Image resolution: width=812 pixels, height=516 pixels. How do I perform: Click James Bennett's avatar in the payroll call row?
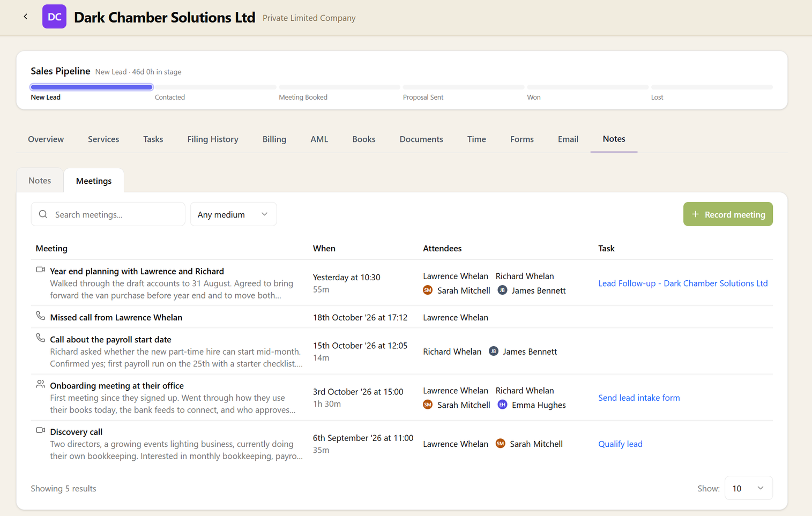(494, 351)
